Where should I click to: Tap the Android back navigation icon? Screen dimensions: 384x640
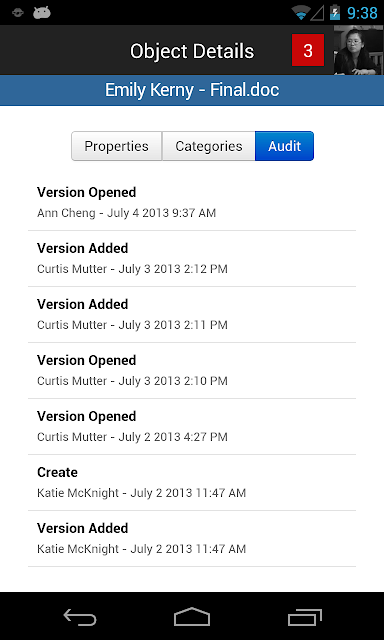80,617
